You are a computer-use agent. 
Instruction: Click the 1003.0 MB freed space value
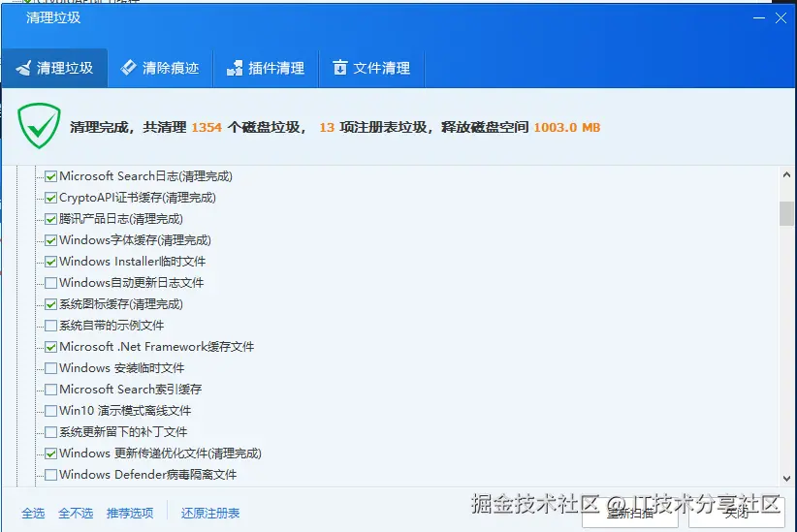567,128
